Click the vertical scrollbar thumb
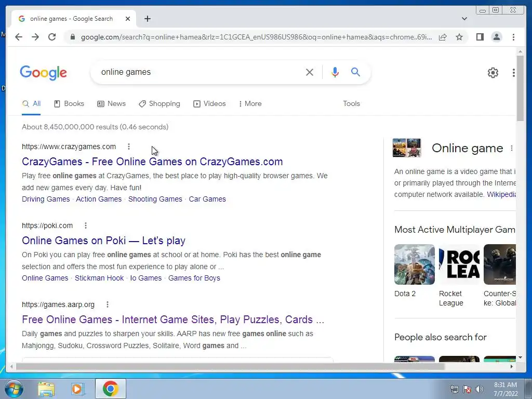 [x=520, y=88]
